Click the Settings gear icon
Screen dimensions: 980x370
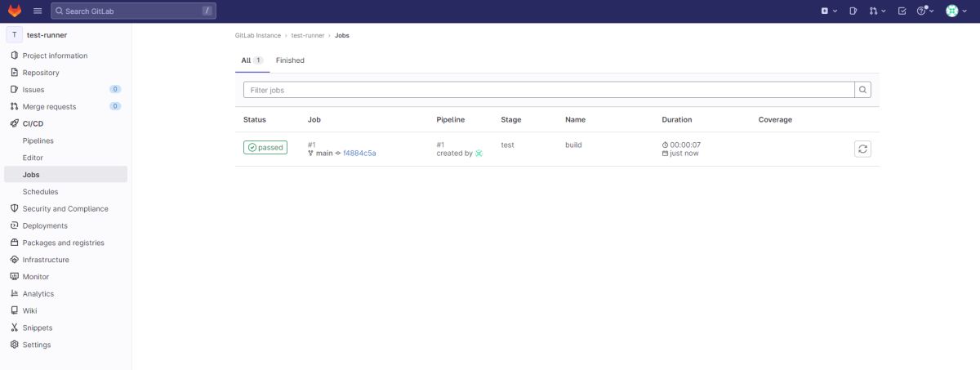(x=14, y=345)
